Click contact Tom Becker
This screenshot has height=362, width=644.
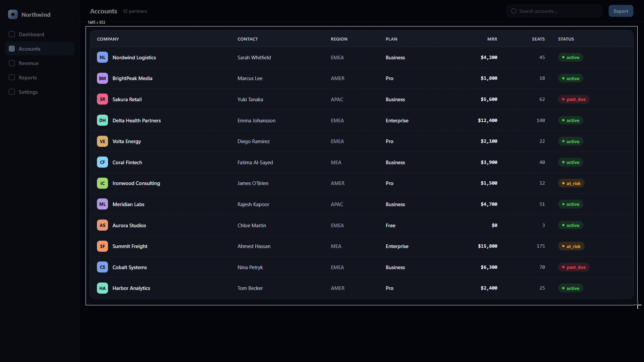coord(250,288)
